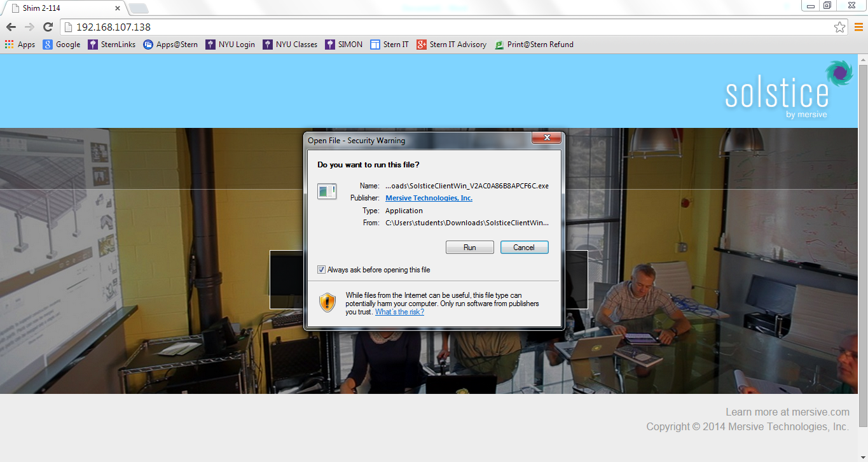This screenshot has width=868, height=462.
Task: Click the SolsticeClientWin exe file name text
Action: coord(467,186)
